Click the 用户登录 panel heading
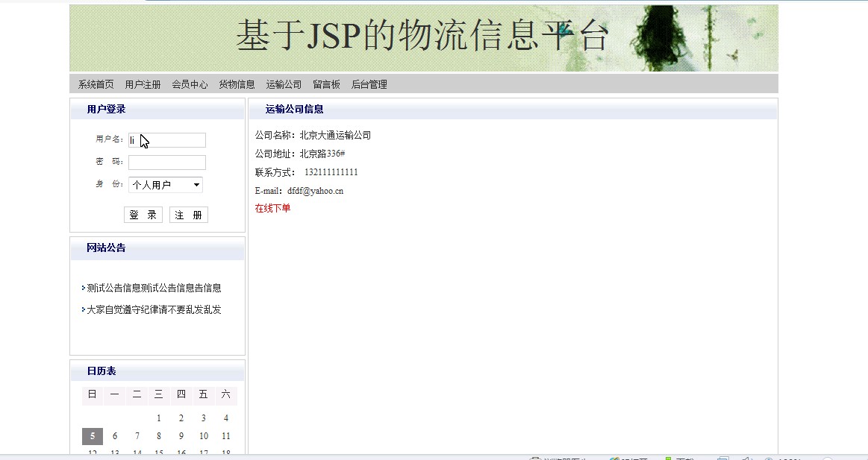The height and width of the screenshot is (460, 868). tap(106, 110)
